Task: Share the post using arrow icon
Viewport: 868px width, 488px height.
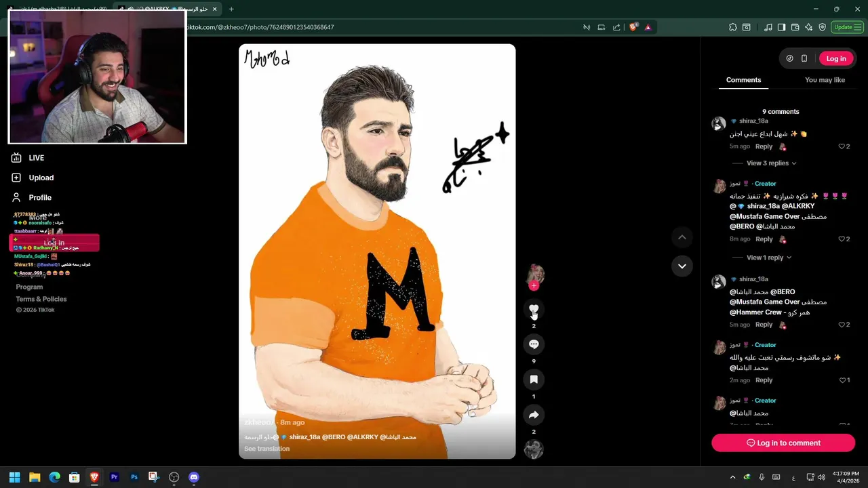Action: pos(534,415)
